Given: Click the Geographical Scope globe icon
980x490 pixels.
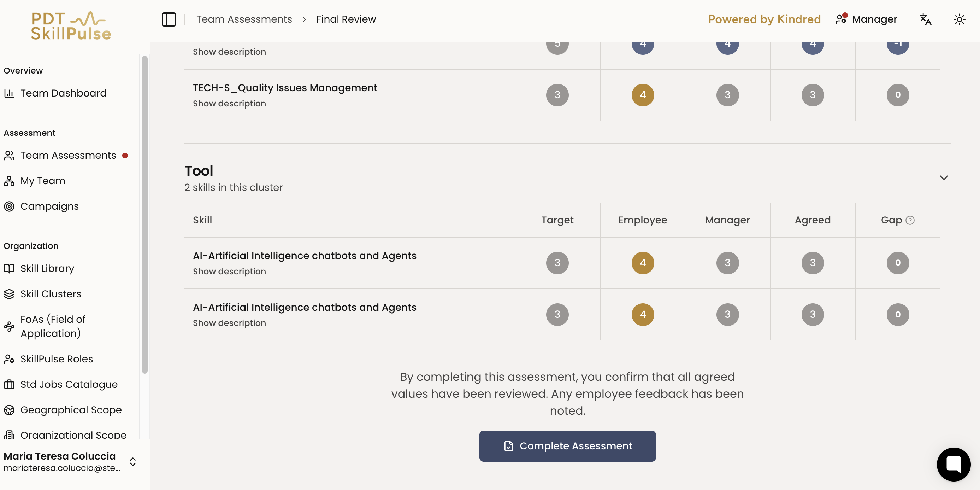Looking at the screenshot, I should pos(9,410).
